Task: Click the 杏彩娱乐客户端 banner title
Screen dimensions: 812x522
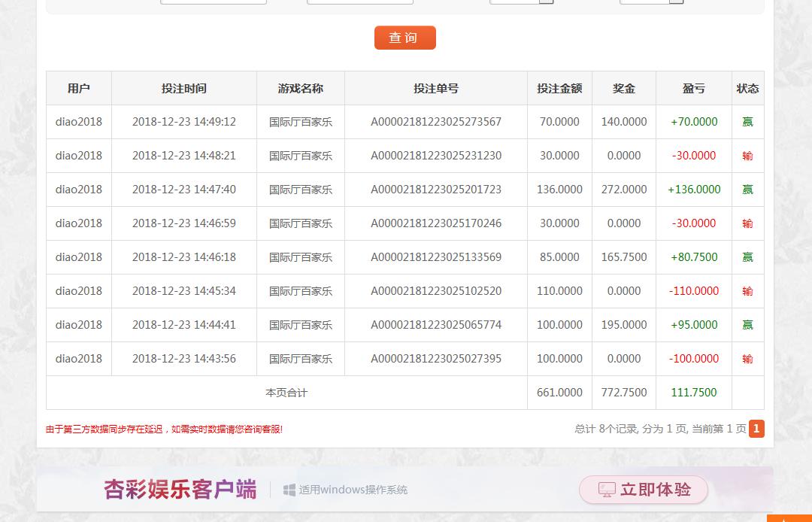Action: click(x=180, y=490)
